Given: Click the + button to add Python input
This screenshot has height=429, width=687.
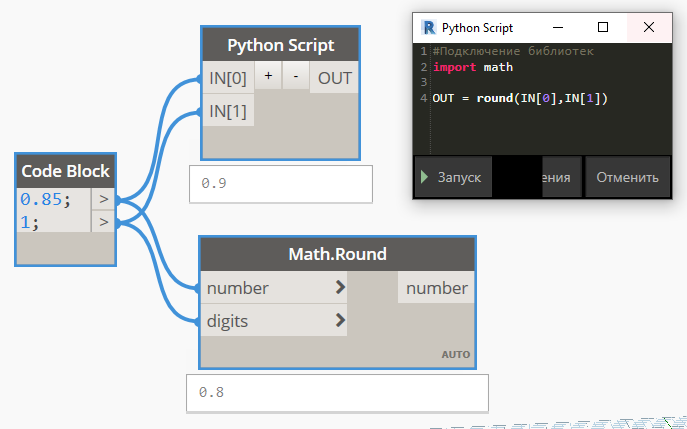Looking at the screenshot, I should 268,77.
